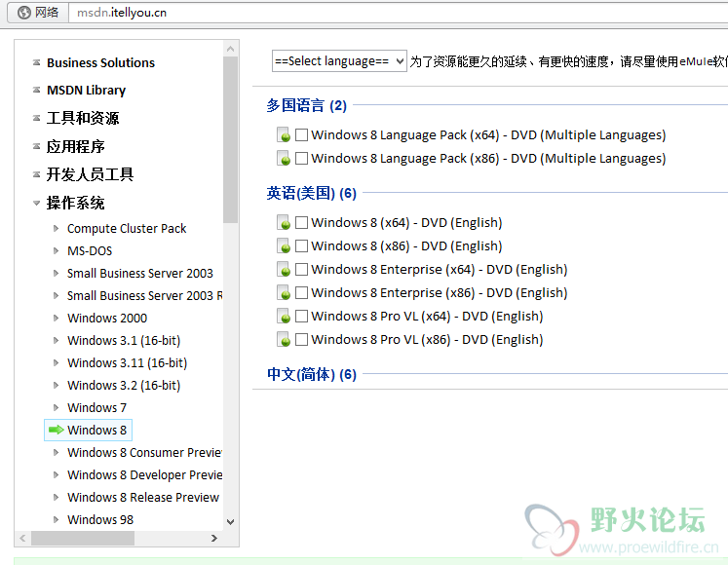Click file icon for Windows 8 Pro VL (x64)
Viewport: 728px width, 565px height.
coord(284,317)
